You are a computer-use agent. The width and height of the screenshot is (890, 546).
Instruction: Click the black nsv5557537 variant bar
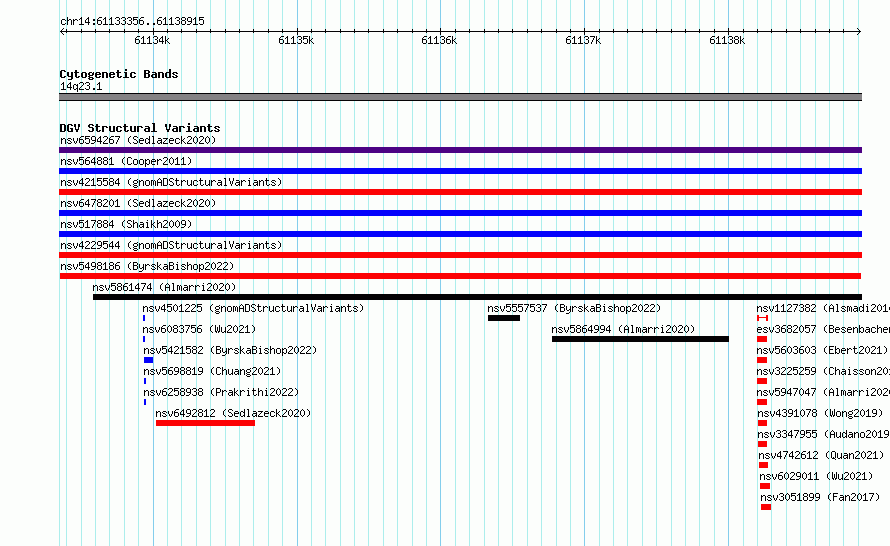(504, 318)
